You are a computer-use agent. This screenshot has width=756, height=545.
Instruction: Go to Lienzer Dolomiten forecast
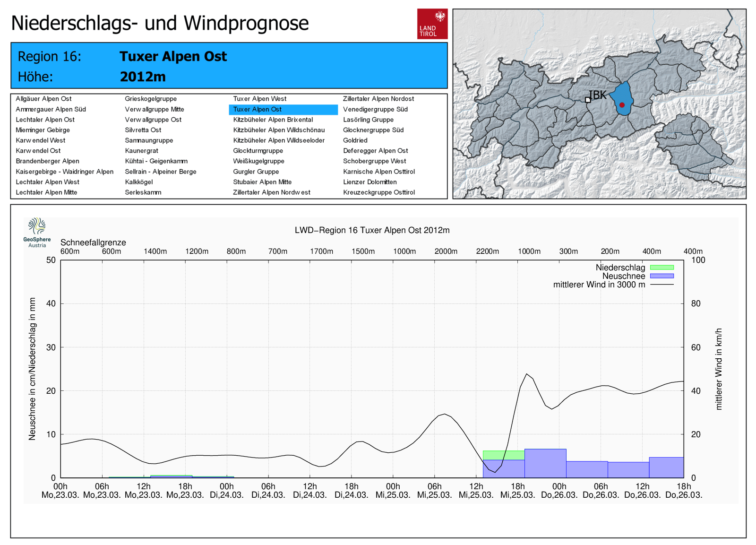pos(369,182)
